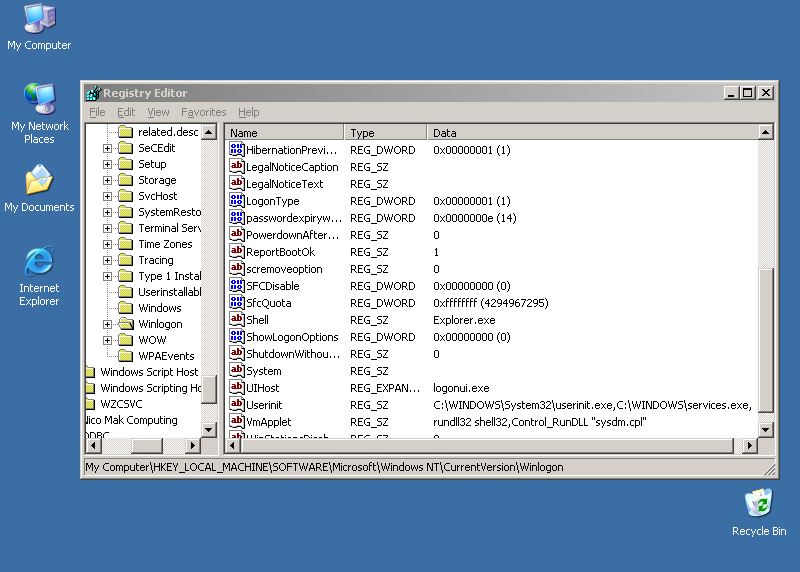The height and width of the screenshot is (572, 800).
Task: Open the Recycle Bin icon
Action: coord(759,512)
